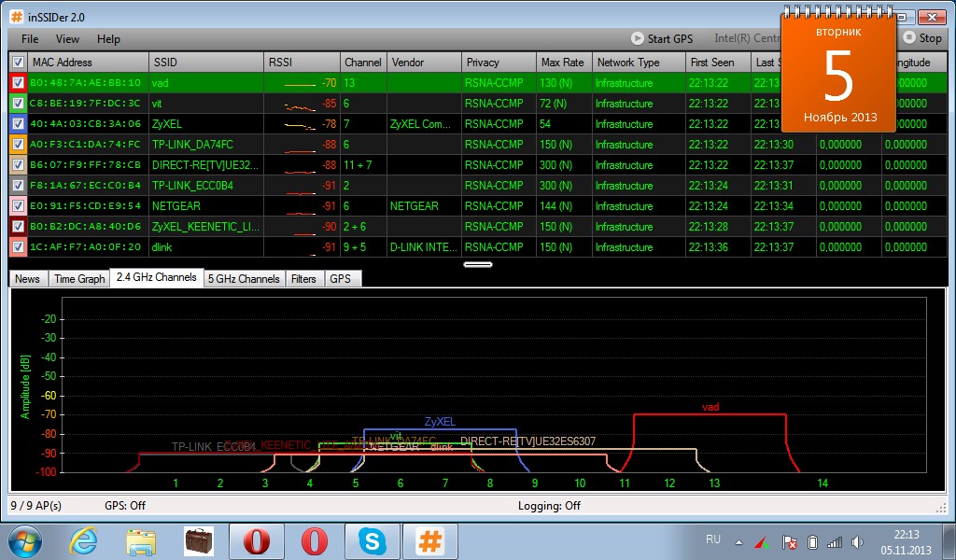Sort by the Channel column header
Viewport: 956px width, 560px height.
363,63
